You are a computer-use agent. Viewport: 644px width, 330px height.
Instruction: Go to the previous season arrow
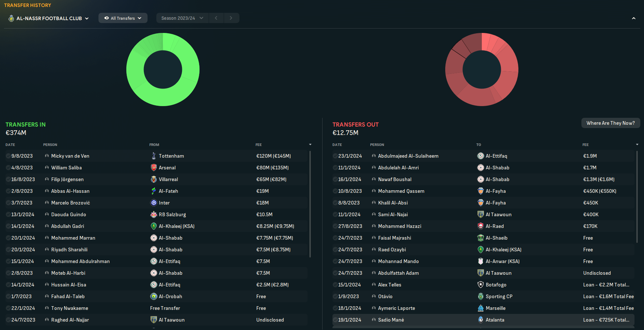pyautogui.click(x=216, y=18)
